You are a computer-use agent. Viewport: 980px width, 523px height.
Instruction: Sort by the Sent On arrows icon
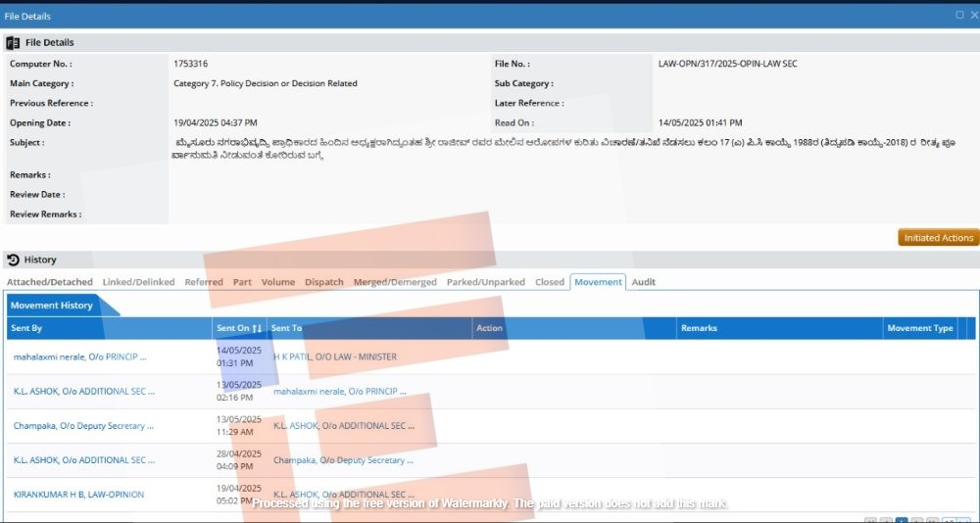tap(257, 328)
